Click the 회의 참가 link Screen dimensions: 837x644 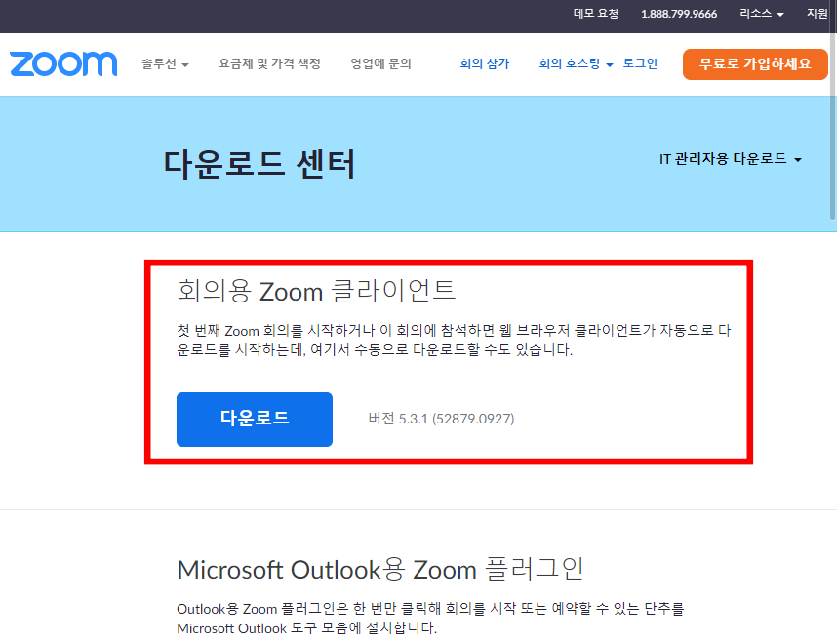tap(485, 64)
